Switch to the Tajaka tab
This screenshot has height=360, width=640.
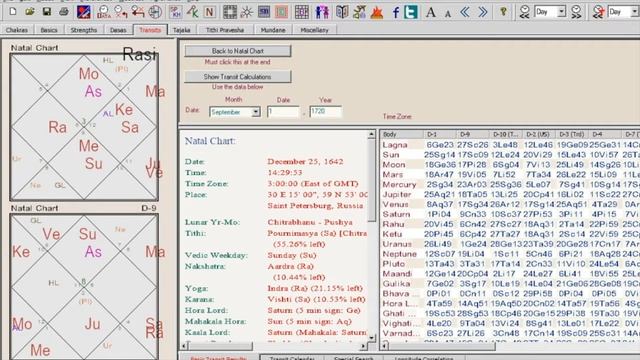pyautogui.click(x=181, y=30)
